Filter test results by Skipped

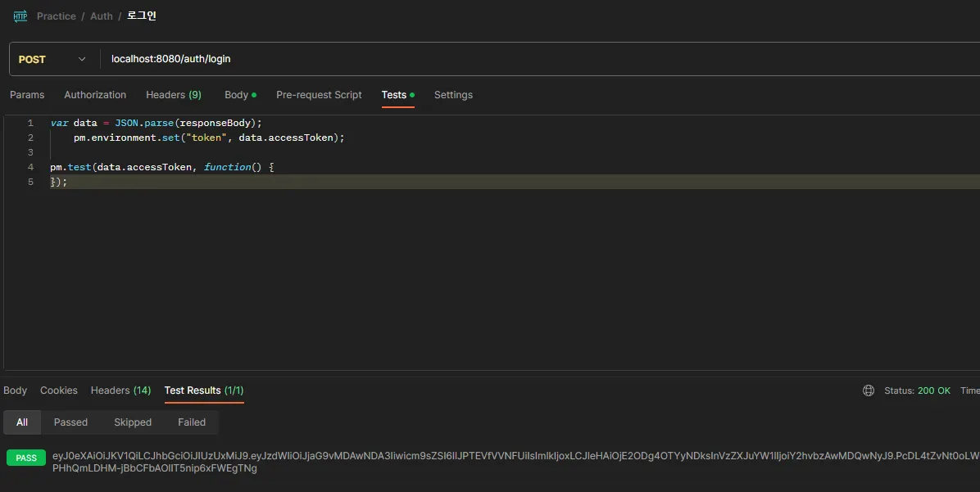click(133, 422)
